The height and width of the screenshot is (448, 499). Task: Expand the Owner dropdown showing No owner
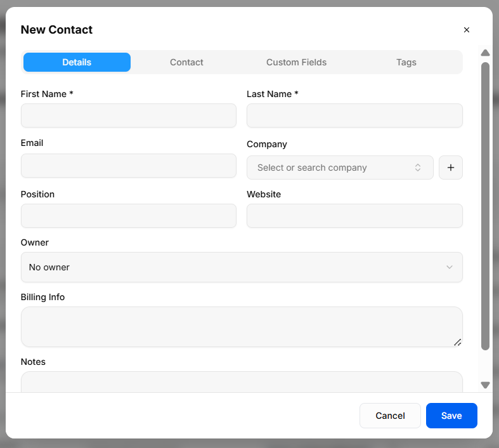point(242,267)
